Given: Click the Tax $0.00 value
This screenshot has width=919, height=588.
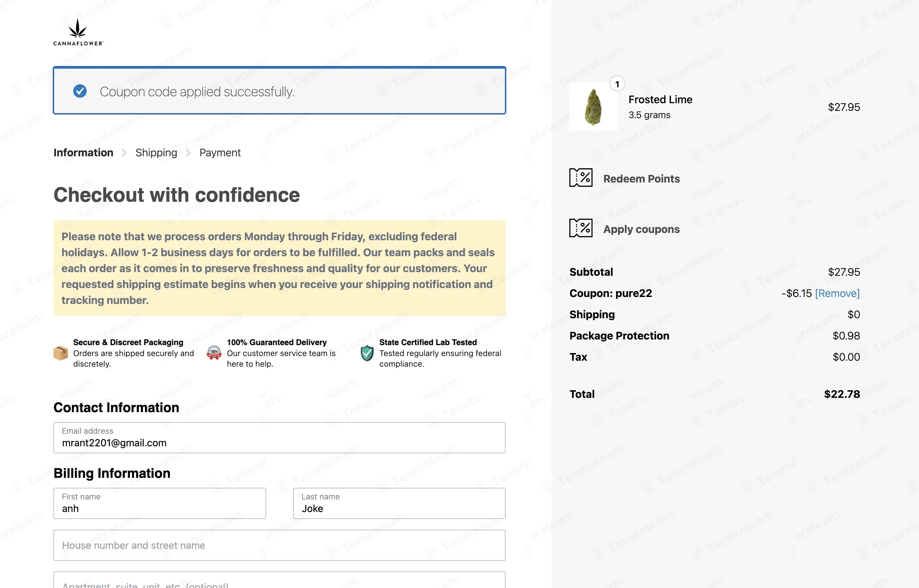Looking at the screenshot, I should (846, 357).
